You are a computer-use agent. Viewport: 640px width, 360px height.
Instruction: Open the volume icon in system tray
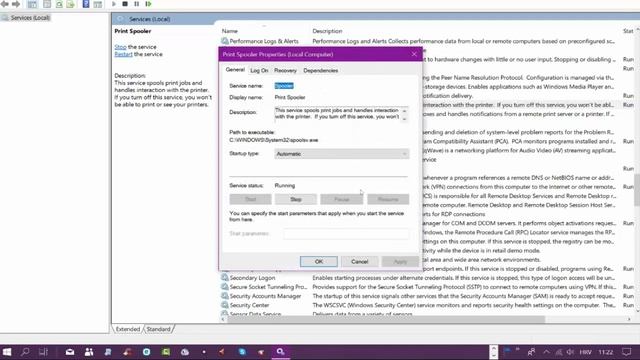point(570,352)
